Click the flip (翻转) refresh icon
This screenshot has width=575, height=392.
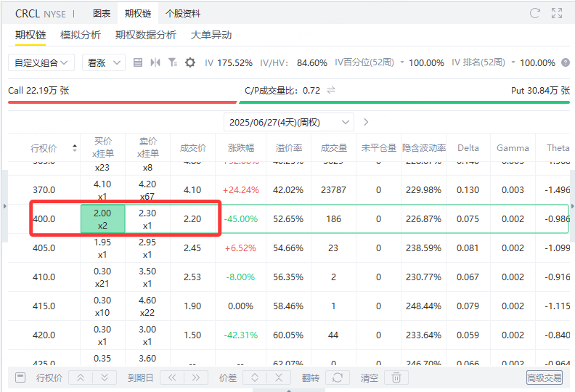coord(338,377)
